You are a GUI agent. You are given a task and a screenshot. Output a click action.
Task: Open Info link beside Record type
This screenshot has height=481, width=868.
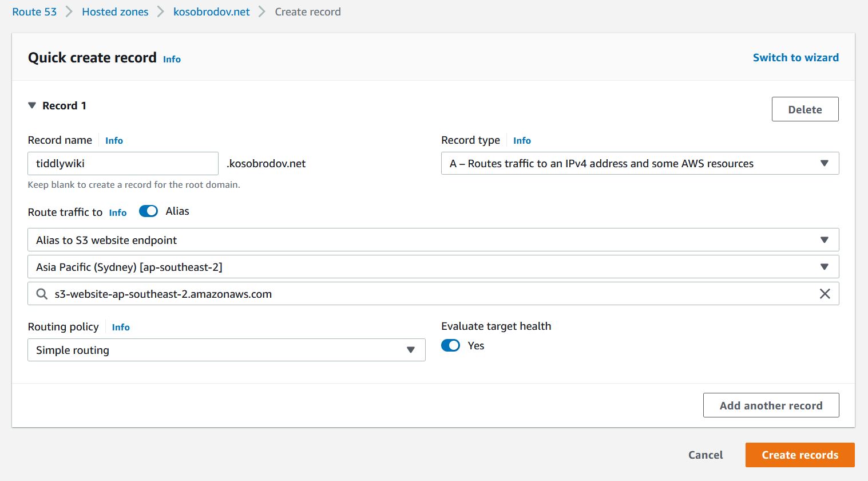[x=522, y=140]
